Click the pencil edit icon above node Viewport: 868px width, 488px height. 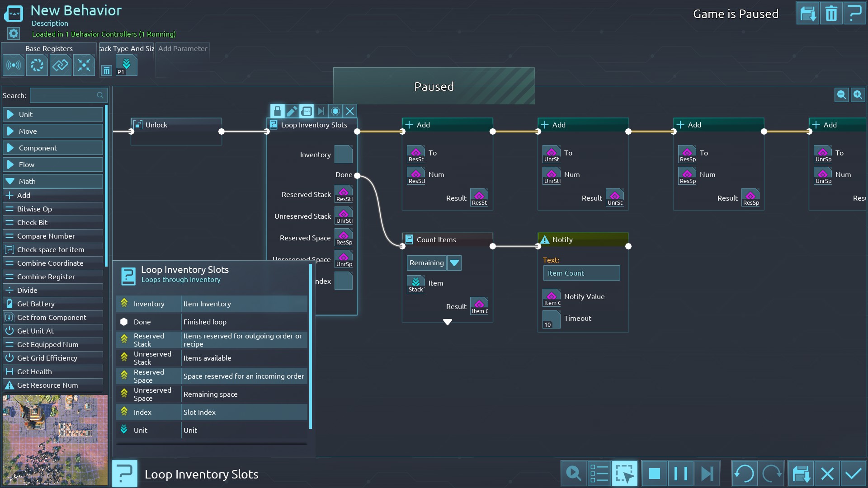tap(292, 111)
